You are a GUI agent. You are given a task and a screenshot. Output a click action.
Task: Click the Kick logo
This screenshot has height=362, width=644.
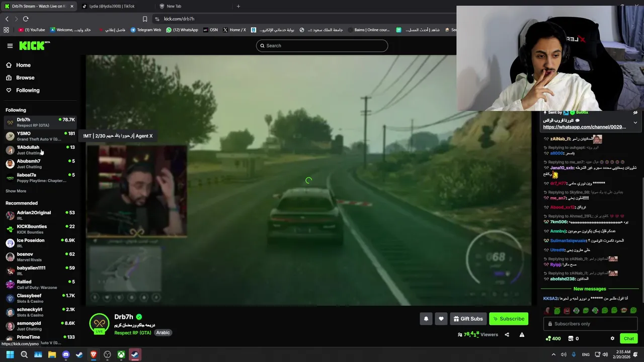point(34,46)
